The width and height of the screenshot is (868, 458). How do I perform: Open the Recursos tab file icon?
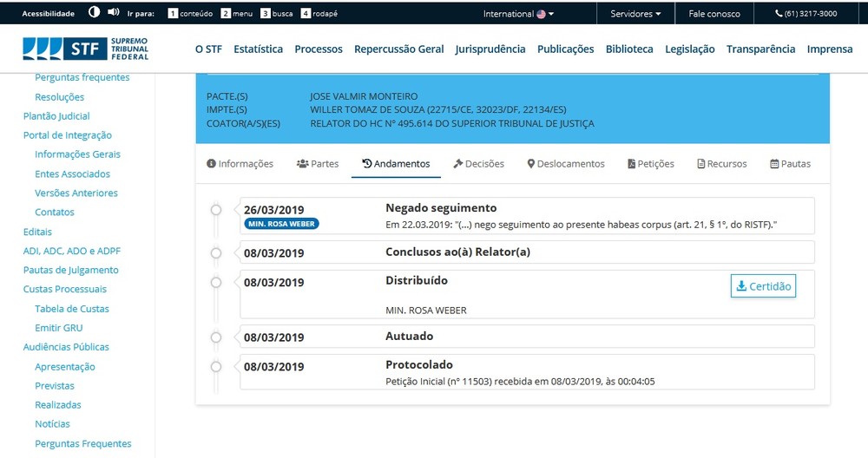click(722, 164)
